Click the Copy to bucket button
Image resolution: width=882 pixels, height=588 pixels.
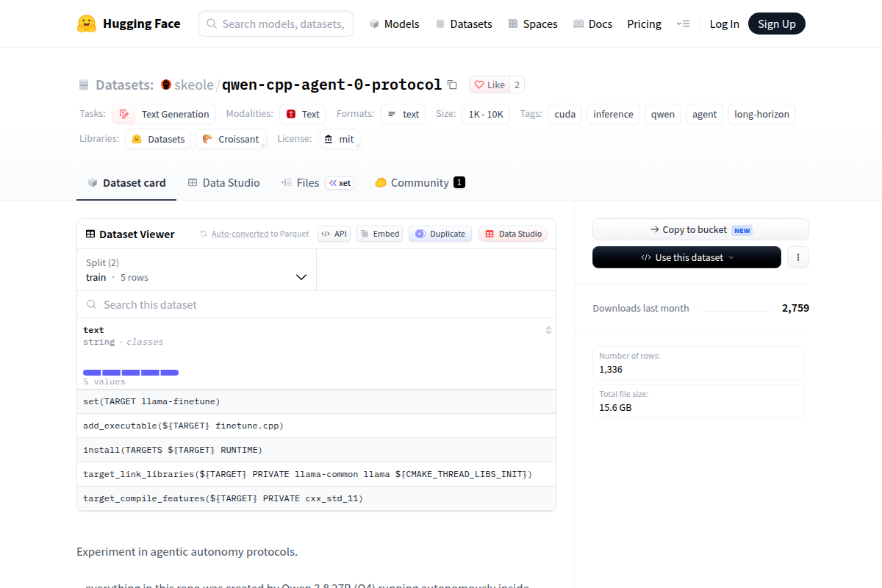[x=700, y=229]
